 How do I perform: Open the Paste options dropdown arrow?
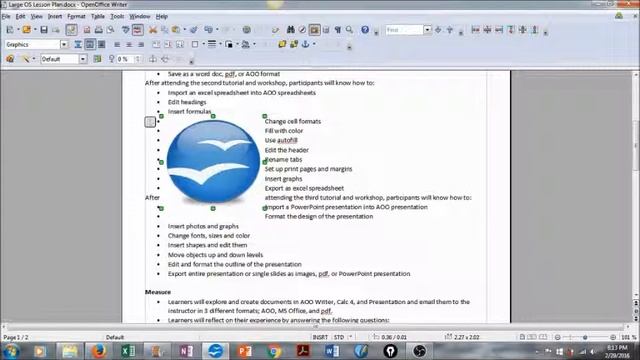pos(184,30)
